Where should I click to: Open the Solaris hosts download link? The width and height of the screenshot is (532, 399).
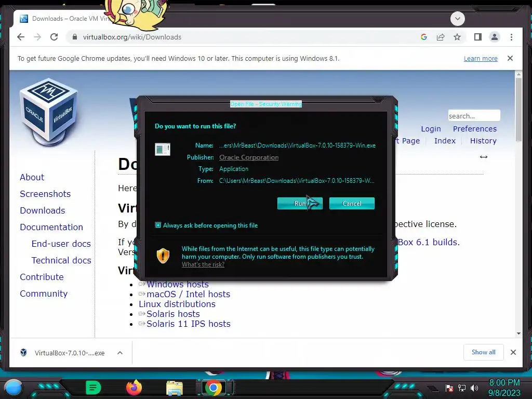tap(173, 314)
